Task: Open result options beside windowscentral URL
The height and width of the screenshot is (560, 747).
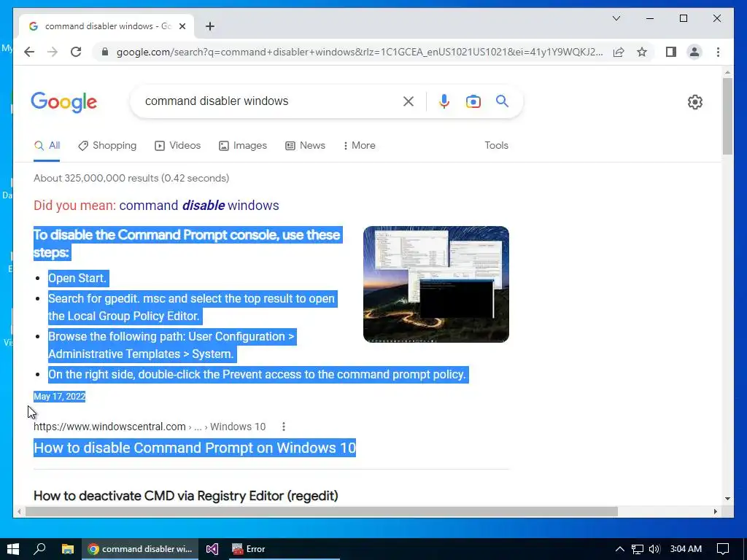Action: [284, 427]
